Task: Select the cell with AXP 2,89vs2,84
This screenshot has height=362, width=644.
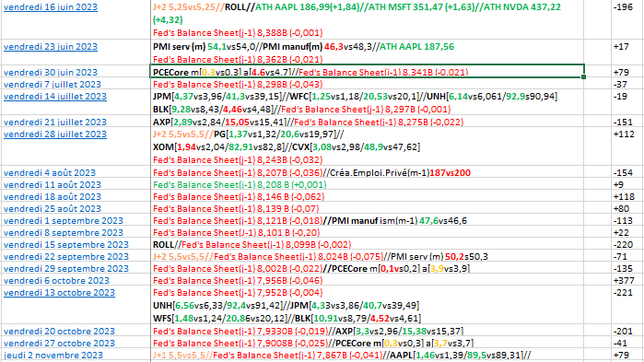Action: 368,122
